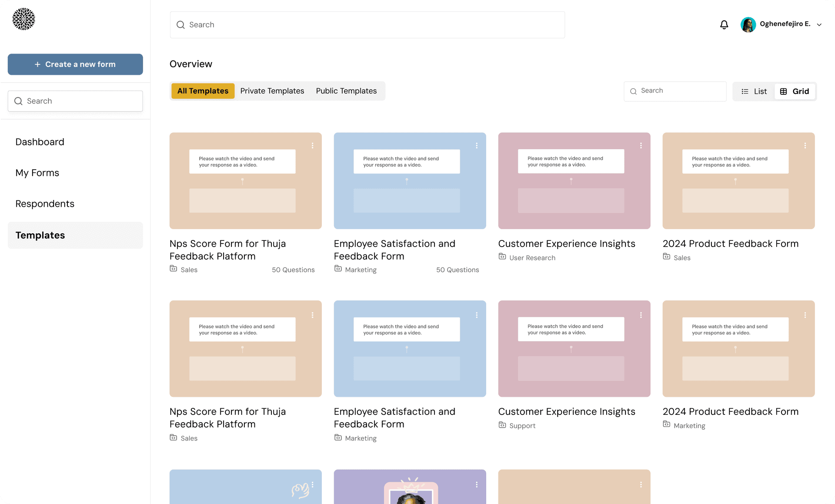Screen dimensions: 835x504
Task: Open Respondents page
Action: (x=45, y=204)
